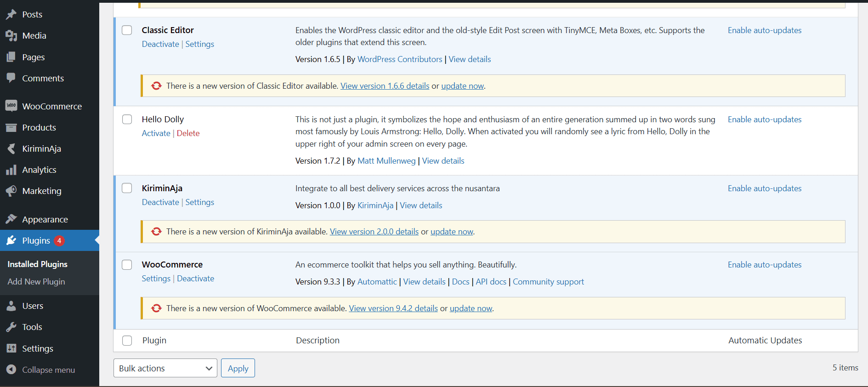Click the Collapse menu arrow icon
Screen dimensions: 868x387
(x=11, y=370)
